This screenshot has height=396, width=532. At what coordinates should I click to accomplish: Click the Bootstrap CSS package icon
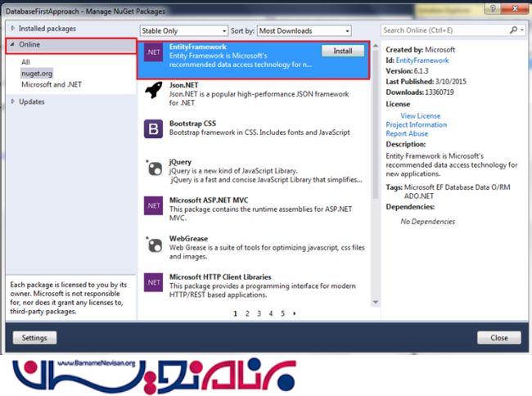click(153, 129)
